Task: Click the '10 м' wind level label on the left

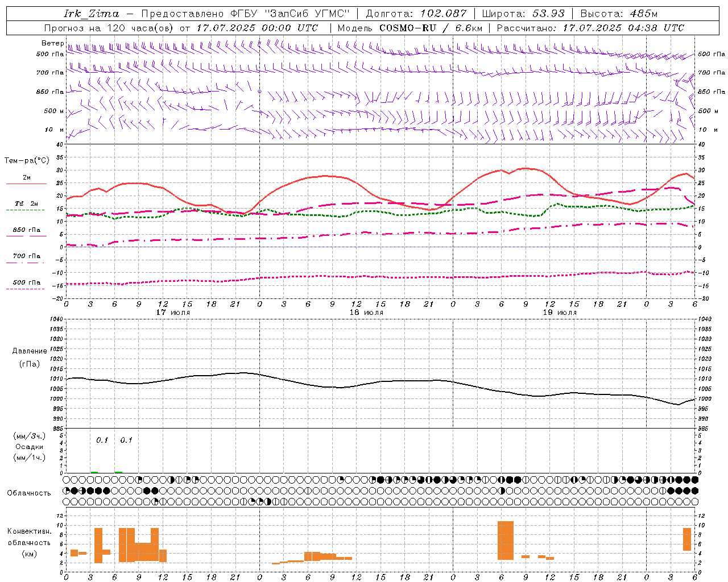Action: pos(55,130)
